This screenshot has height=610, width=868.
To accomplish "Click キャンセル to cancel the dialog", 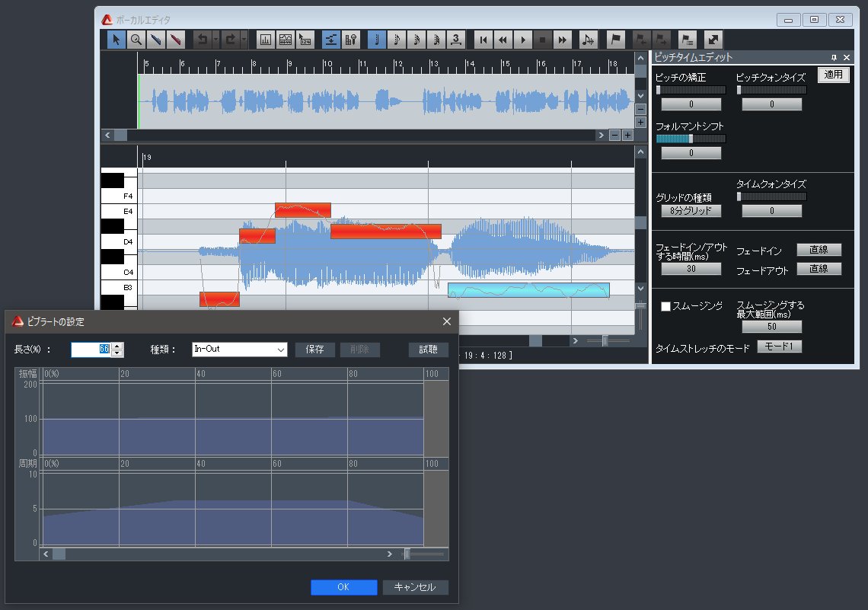I will click(x=415, y=587).
